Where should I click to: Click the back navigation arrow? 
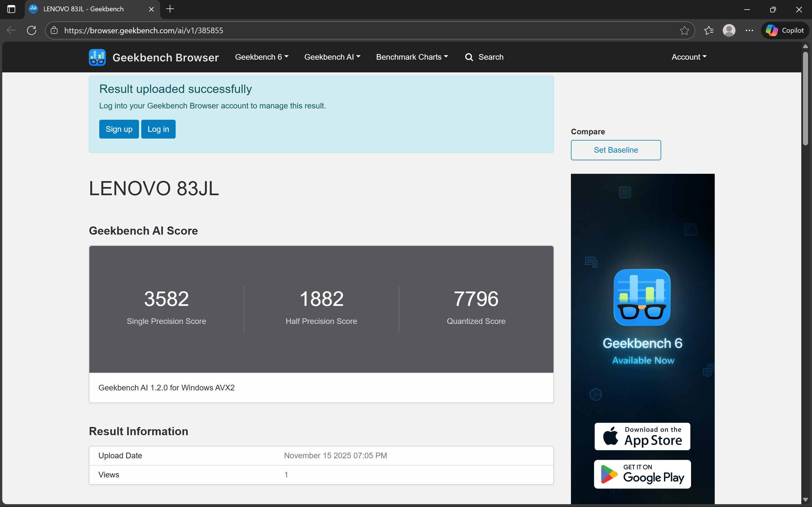[11, 30]
